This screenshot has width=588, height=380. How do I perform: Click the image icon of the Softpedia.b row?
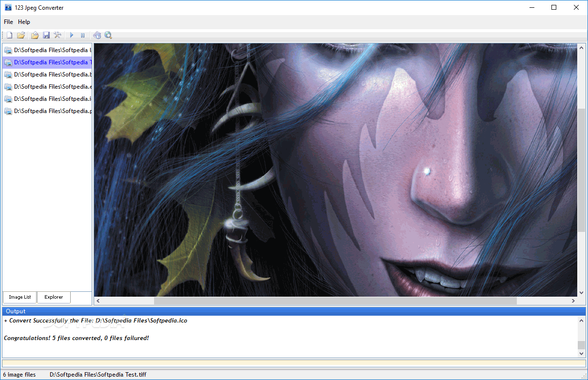point(8,75)
